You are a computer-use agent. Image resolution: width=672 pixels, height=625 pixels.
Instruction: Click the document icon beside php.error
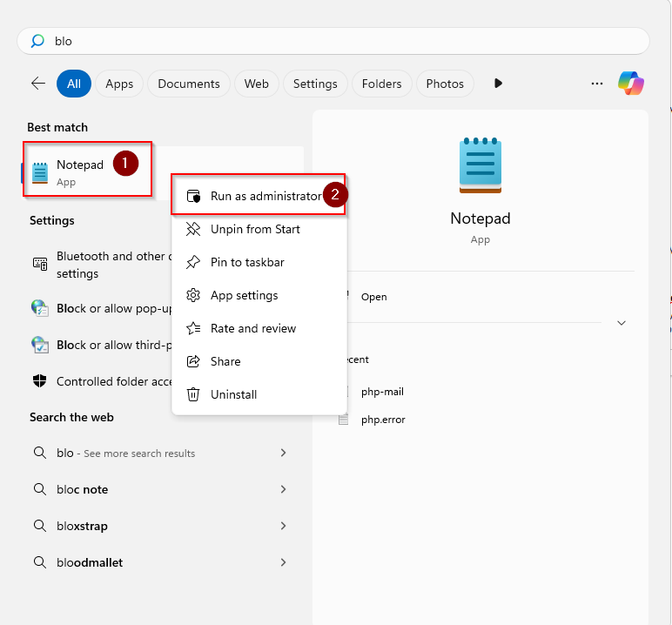344,420
